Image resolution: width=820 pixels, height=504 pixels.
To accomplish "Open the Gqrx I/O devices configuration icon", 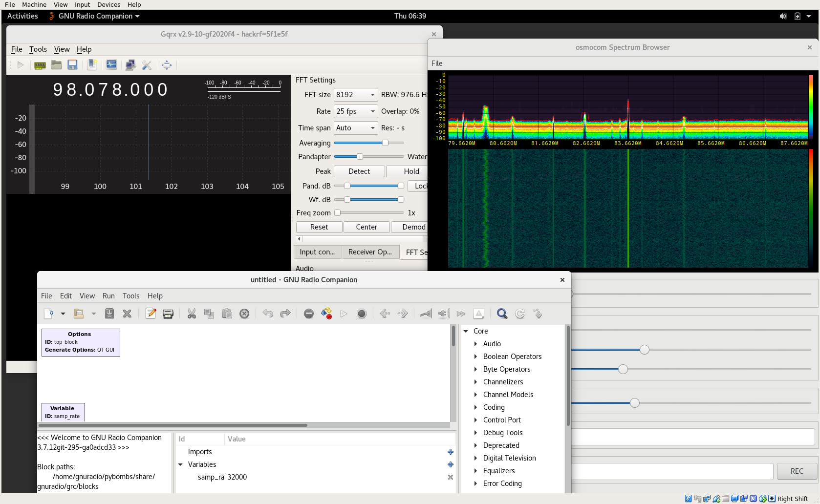I will click(x=40, y=65).
